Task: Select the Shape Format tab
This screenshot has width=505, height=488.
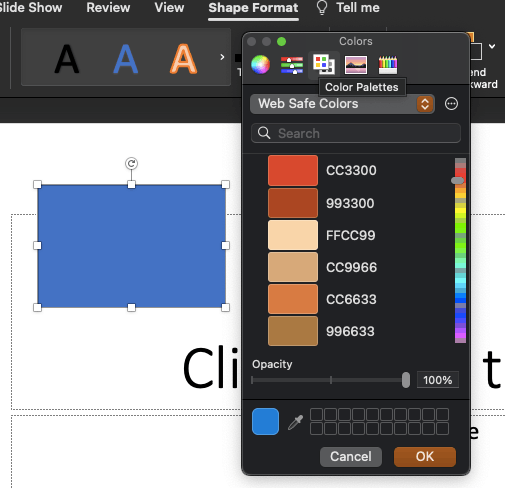Action: pyautogui.click(x=253, y=8)
